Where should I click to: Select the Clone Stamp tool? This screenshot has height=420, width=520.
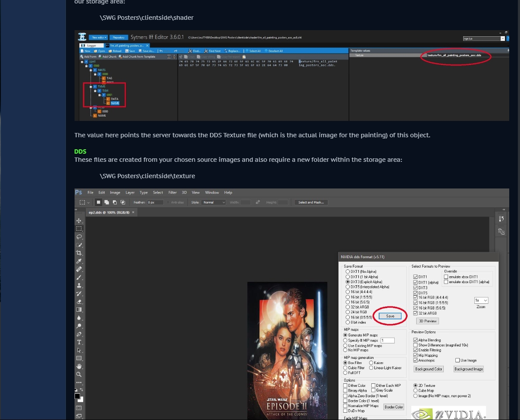[x=79, y=285]
